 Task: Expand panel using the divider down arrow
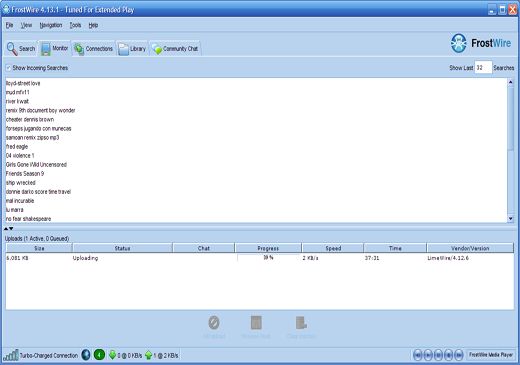click(11, 229)
